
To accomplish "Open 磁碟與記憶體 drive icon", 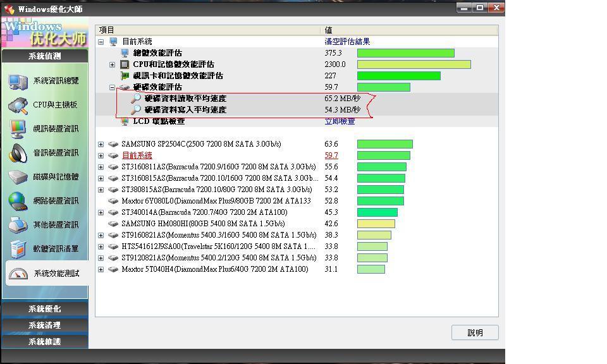I will (x=18, y=177).
